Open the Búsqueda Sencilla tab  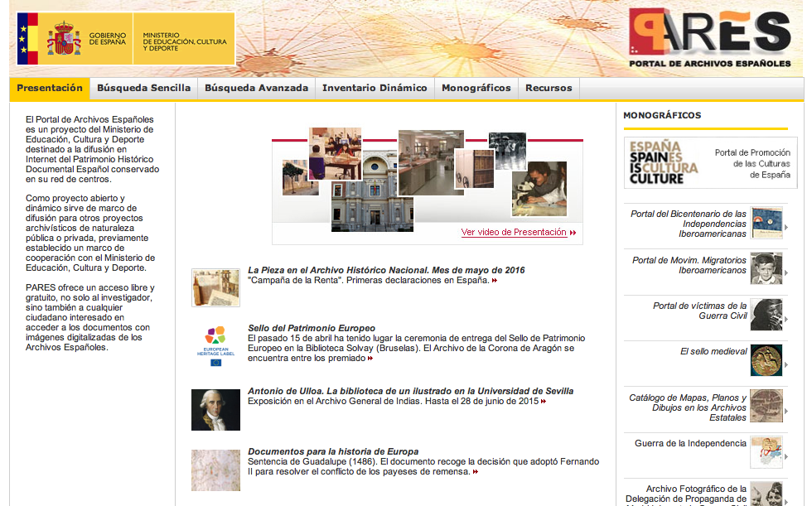click(x=143, y=88)
